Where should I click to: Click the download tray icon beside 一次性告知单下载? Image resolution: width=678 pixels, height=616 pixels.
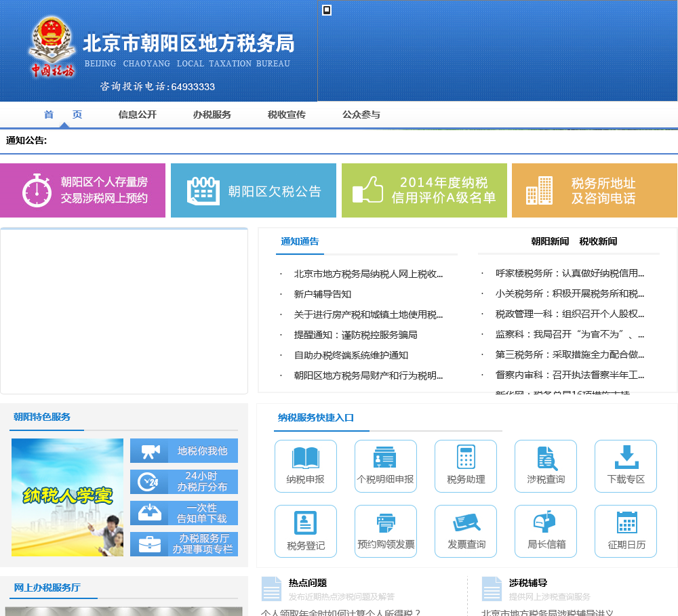[150, 513]
